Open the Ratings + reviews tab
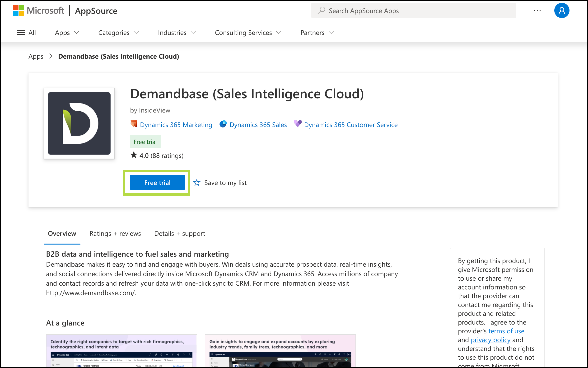Viewport: 588px width, 368px height. (115, 233)
